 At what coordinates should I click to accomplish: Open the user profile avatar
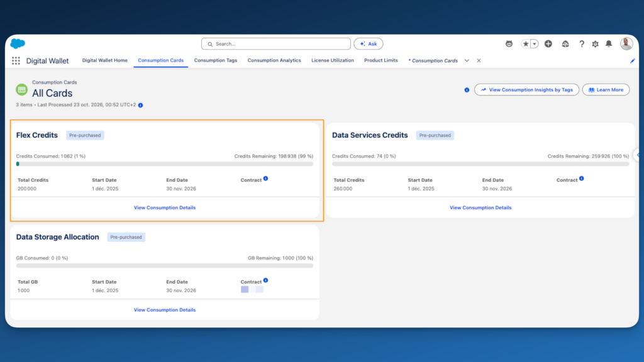point(626,43)
